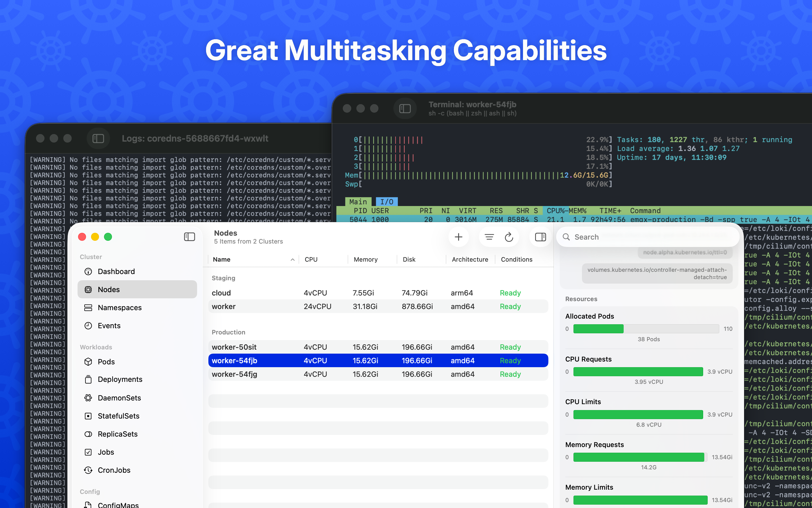Click the refresh icon in Nodes toolbar
Image resolution: width=812 pixels, height=508 pixels.
[x=509, y=237]
